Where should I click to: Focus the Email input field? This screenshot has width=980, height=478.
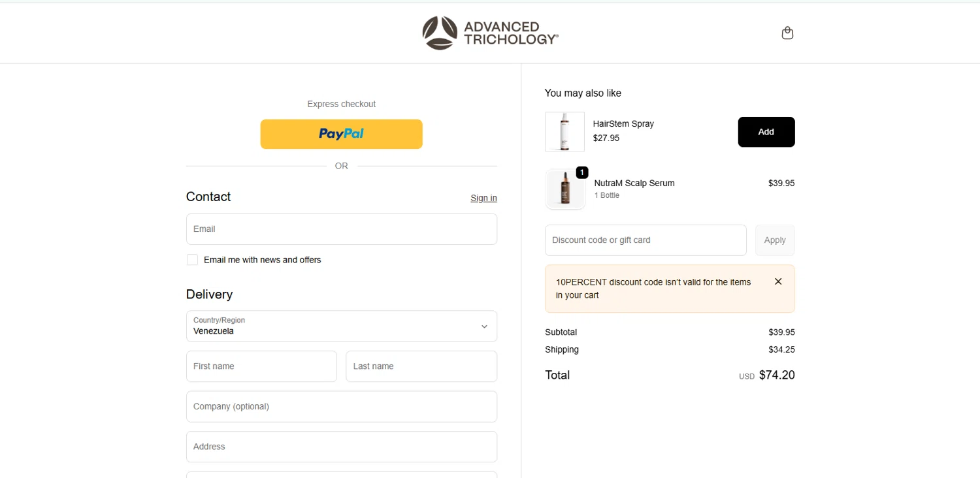tap(342, 229)
